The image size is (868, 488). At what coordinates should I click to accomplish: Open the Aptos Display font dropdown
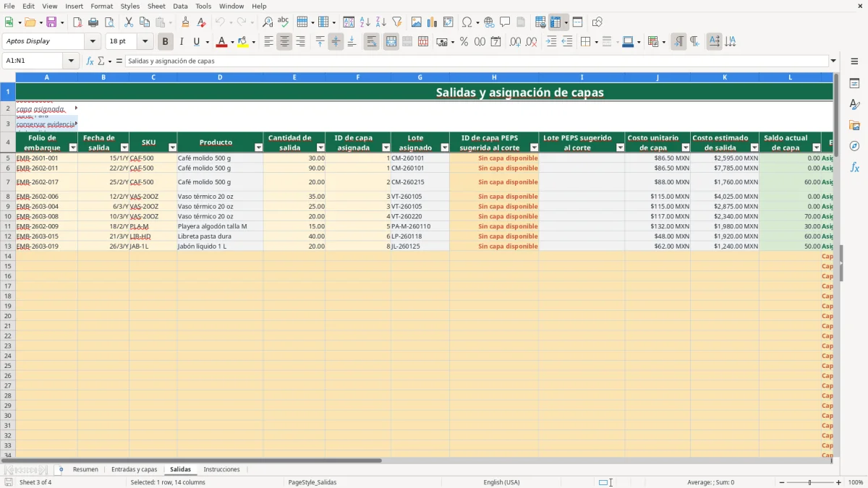pyautogui.click(x=93, y=42)
